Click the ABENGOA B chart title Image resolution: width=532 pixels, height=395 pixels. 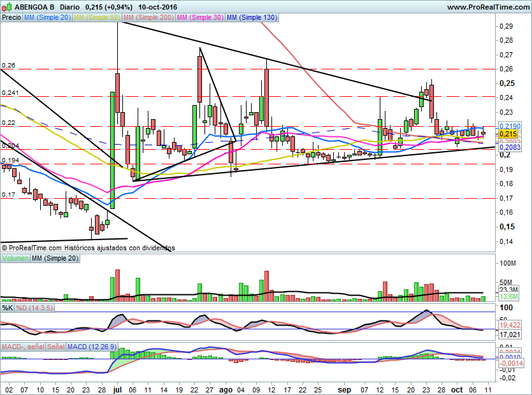34,7
